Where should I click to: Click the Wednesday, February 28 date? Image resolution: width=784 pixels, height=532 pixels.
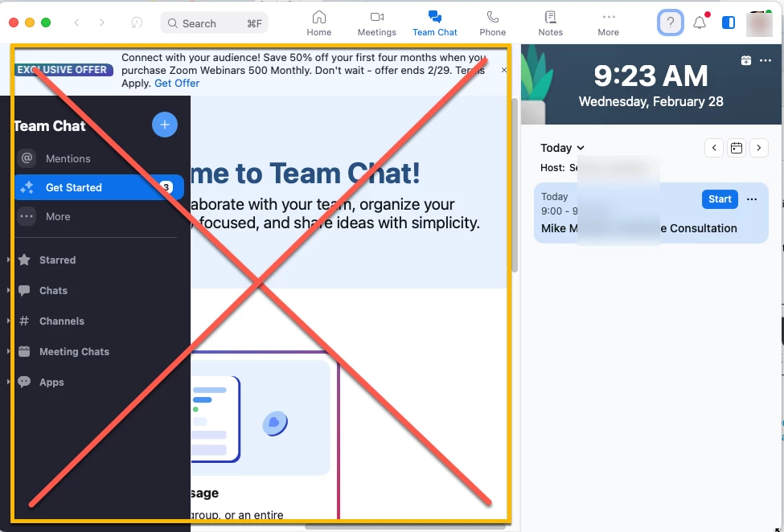coord(651,101)
